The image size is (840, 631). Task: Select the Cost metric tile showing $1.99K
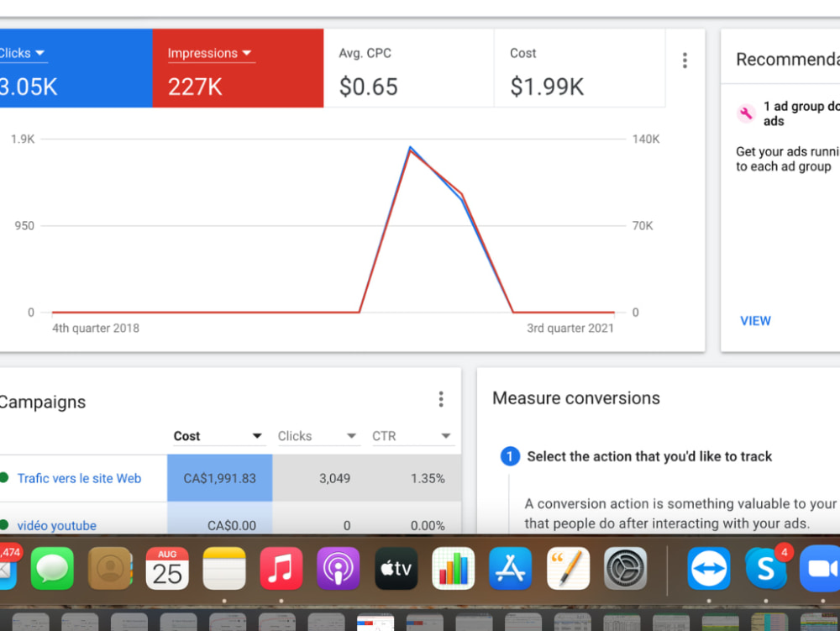tap(580, 68)
